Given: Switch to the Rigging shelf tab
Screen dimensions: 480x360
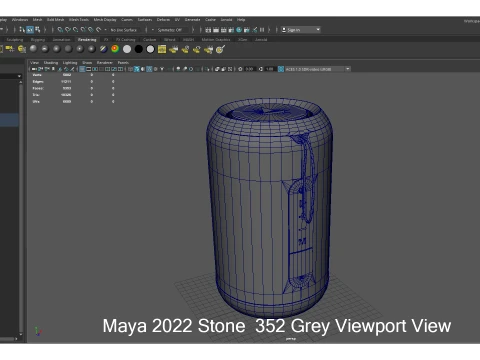Looking at the screenshot, I should click(38, 40).
